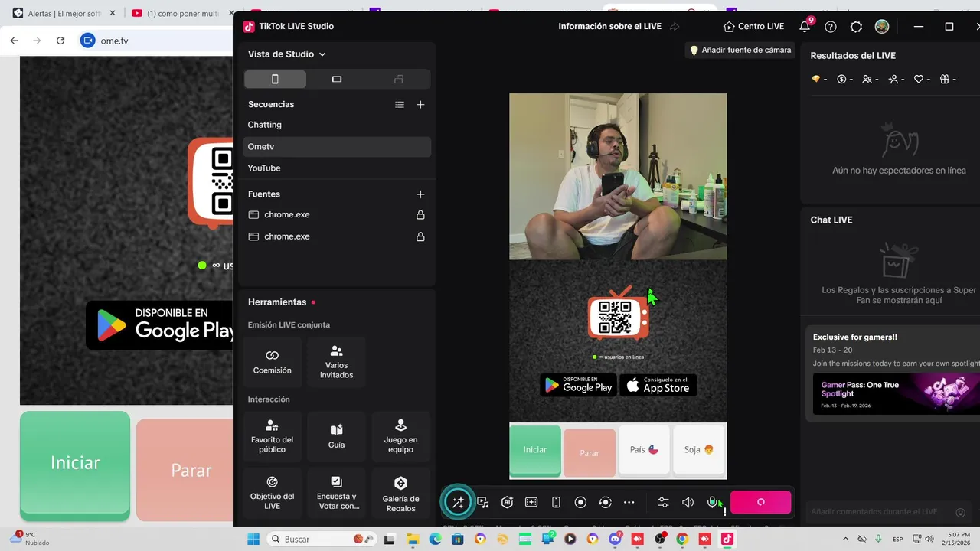
Task: Add a new scene with Secuencias plus
Action: [x=420, y=105]
